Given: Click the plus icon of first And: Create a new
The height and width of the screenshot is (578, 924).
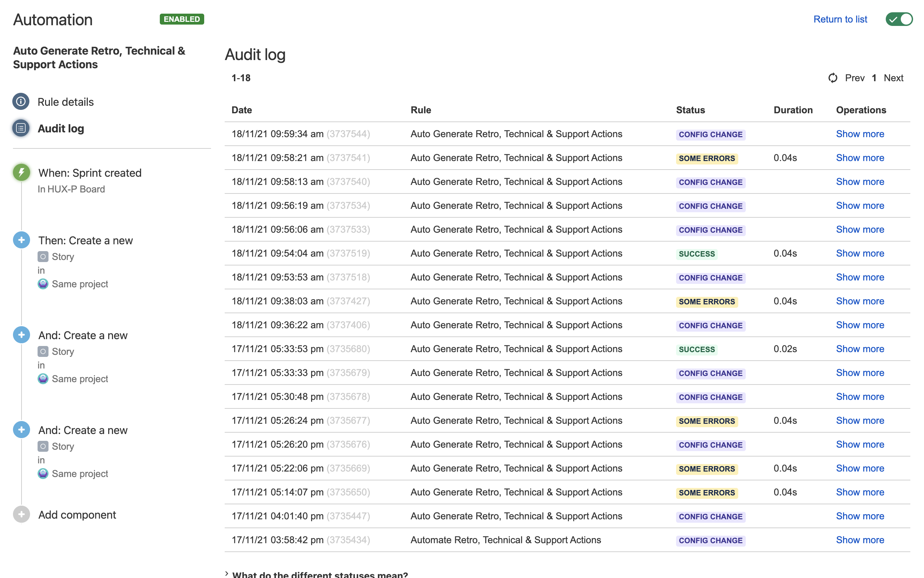Looking at the screenshot, I should [22, 335].
